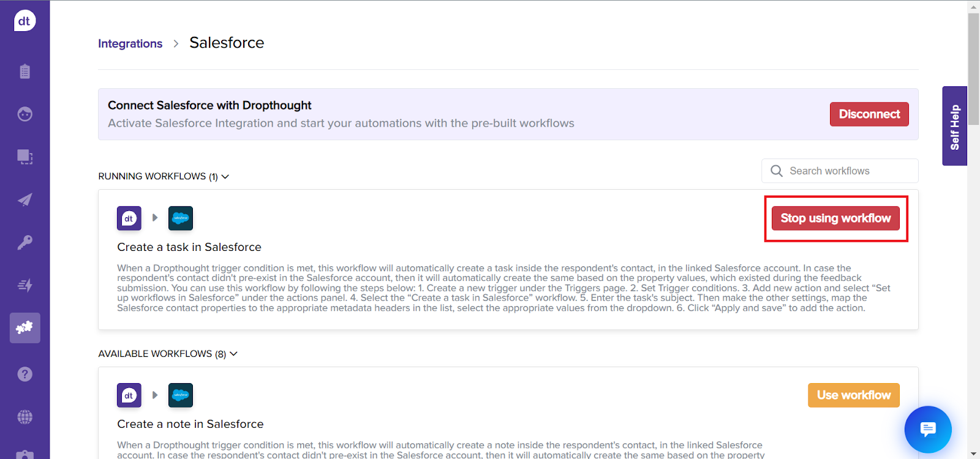Open the lightning bolt triggers icon
The height and width of the screenshot is (459, 980).
point(24,285)
